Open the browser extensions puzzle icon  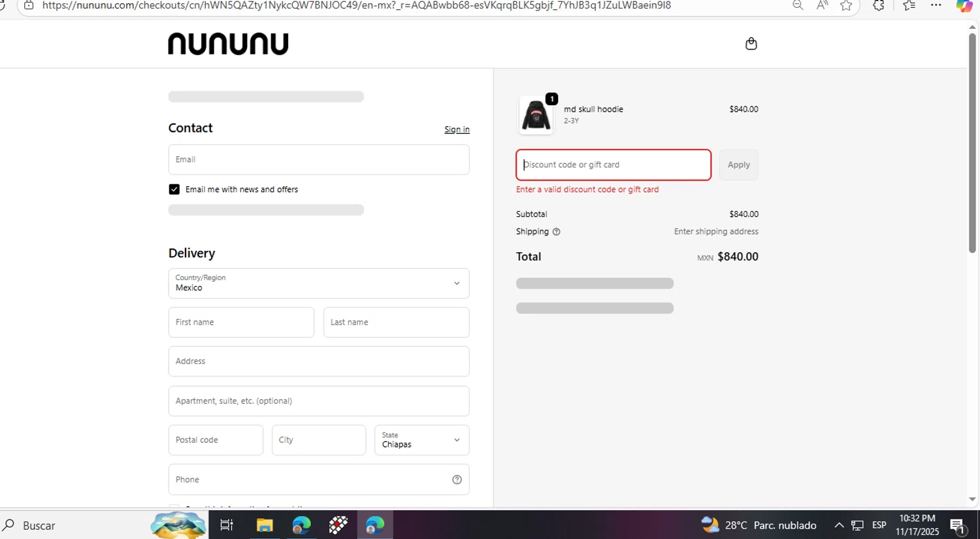tap(879, 5)
